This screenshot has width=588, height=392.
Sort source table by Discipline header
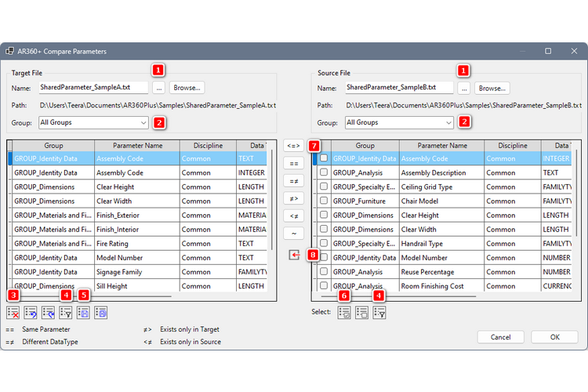tap(513, 146)
